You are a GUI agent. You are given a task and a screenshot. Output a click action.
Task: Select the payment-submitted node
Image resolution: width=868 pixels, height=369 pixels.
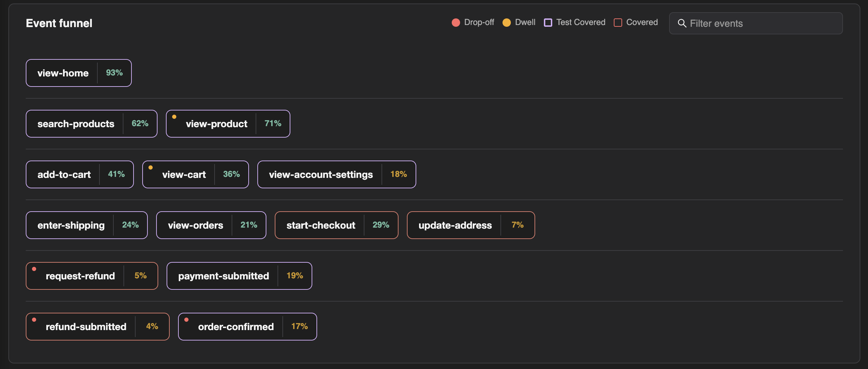[224, 276]
